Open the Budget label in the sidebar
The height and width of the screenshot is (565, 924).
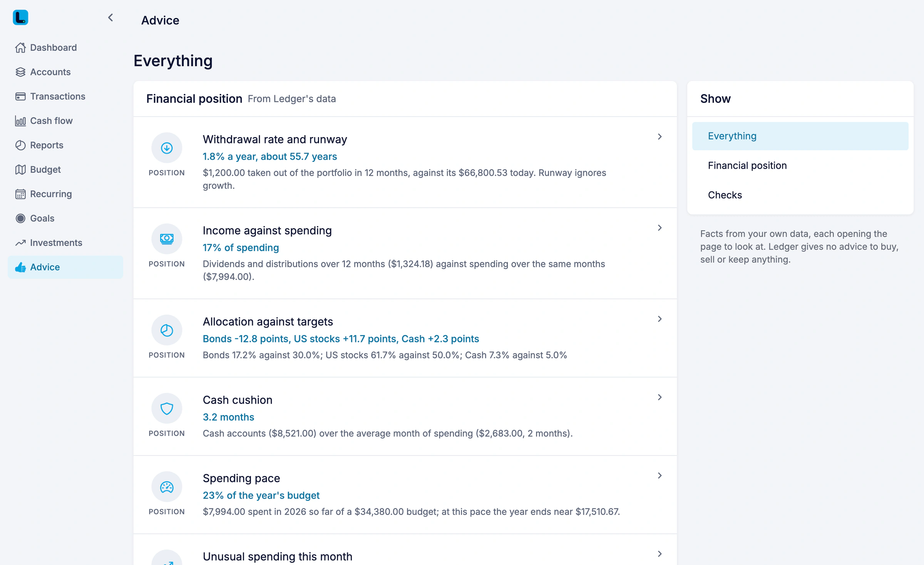point(45,169)
